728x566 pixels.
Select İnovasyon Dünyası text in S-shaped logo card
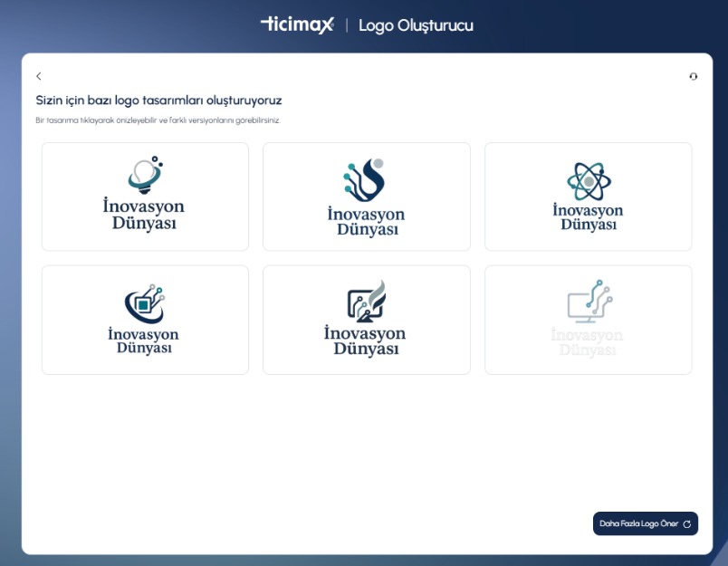[x=366, y=222]
